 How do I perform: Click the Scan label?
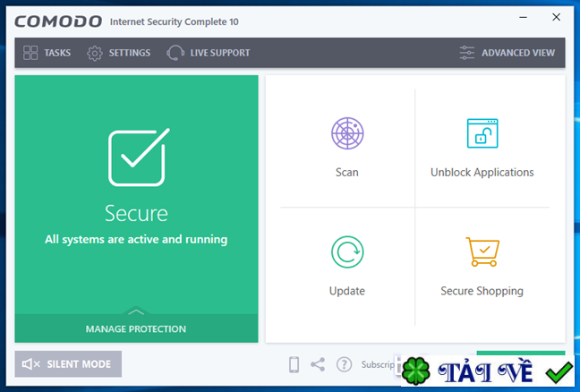pos(347,173)
